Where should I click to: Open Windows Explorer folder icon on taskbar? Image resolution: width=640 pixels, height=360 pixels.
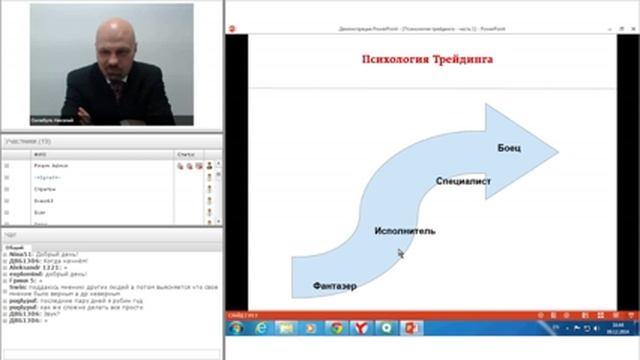pyautogui.click(x=286, y=328)
